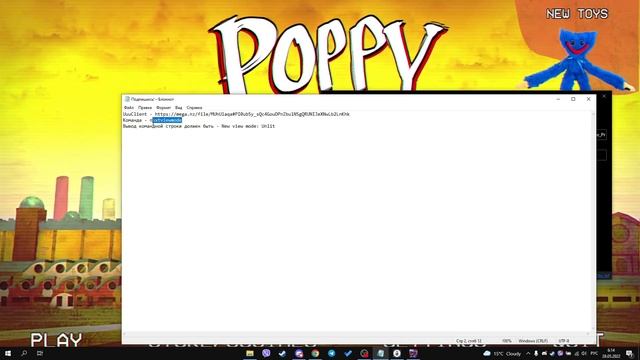Maximize the Notepad window

point(573,99)
